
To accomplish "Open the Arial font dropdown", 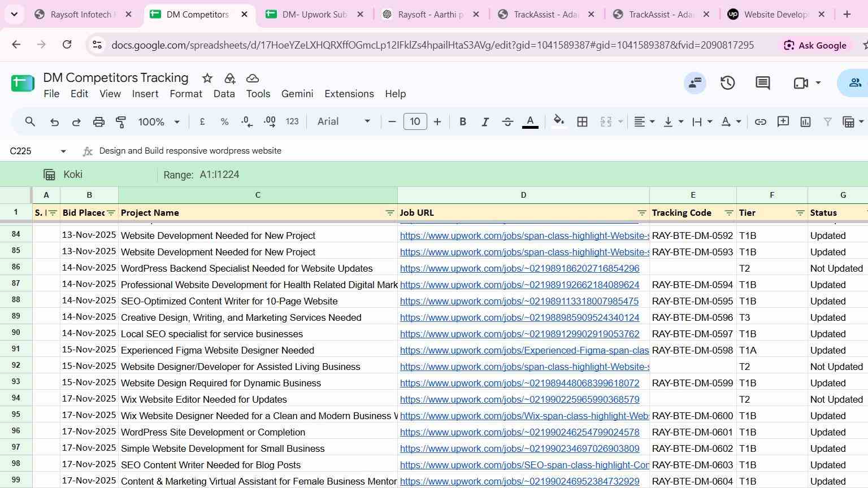I will 344,121.
